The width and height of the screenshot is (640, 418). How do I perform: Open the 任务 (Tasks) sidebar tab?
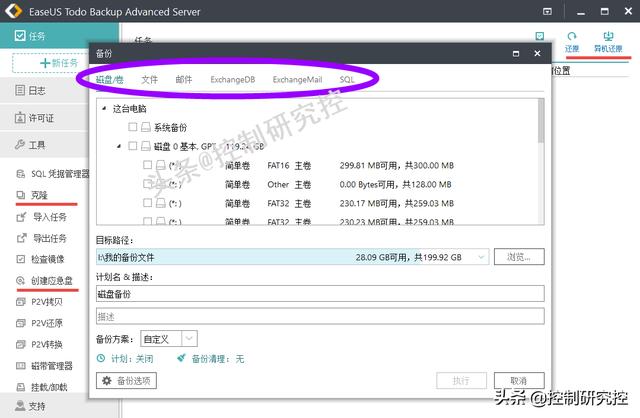[59, 36]
